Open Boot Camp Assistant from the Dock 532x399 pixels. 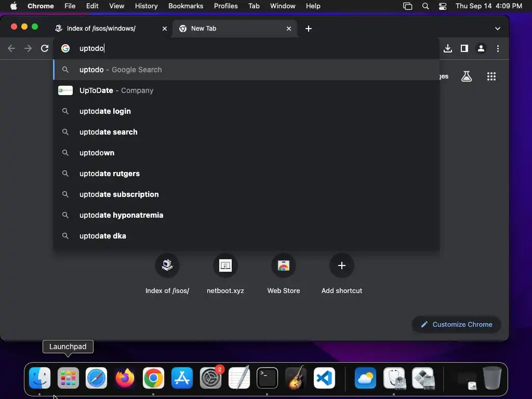423,378
